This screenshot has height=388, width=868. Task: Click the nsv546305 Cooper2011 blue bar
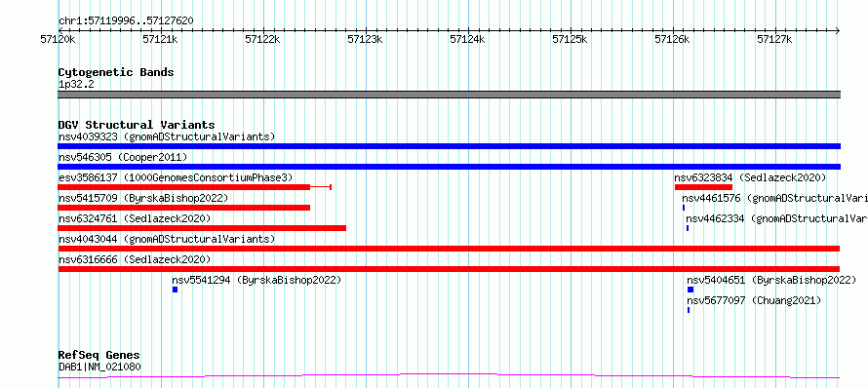[449, 167]
